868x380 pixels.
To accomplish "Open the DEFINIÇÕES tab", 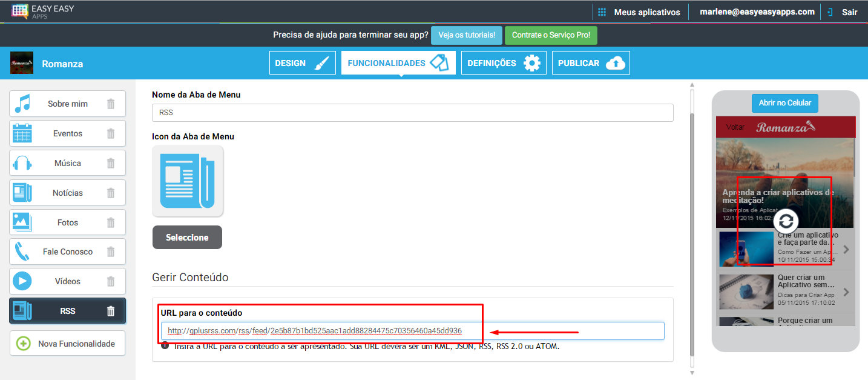I will pos(503,62).
